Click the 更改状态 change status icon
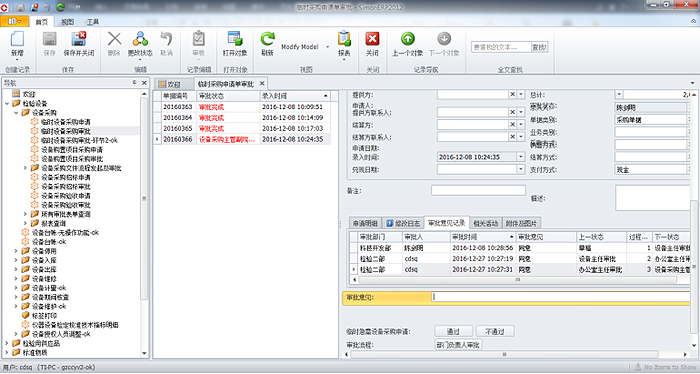The width and height of the screenshot is (700, 374). (x=140, y=39)
